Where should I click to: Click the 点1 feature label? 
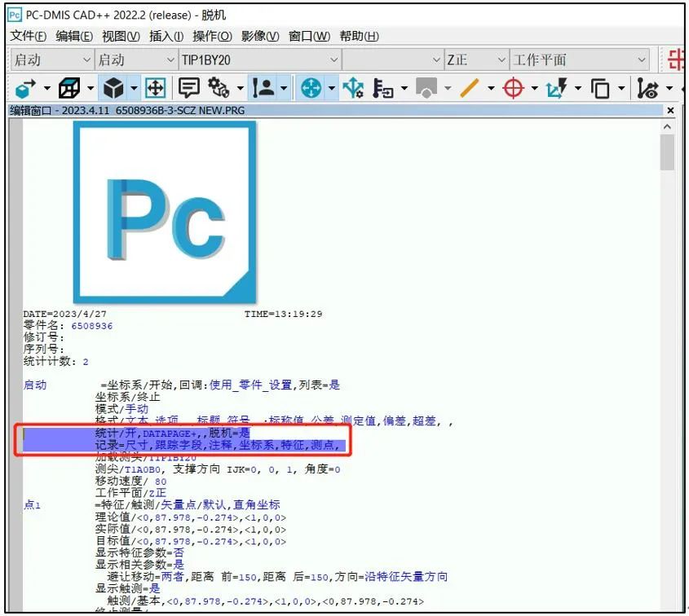pyautogui.click(x=32, y=505)
